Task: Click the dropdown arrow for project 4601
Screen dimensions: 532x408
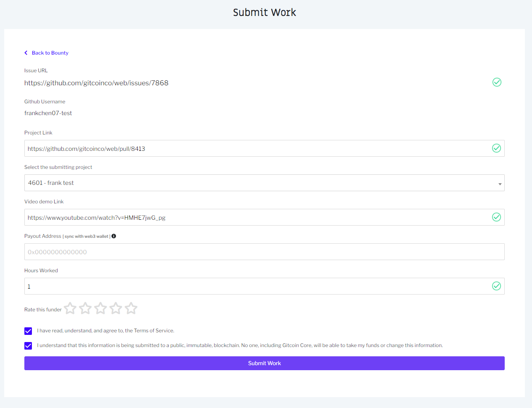Action: click(x=500, y=184)
